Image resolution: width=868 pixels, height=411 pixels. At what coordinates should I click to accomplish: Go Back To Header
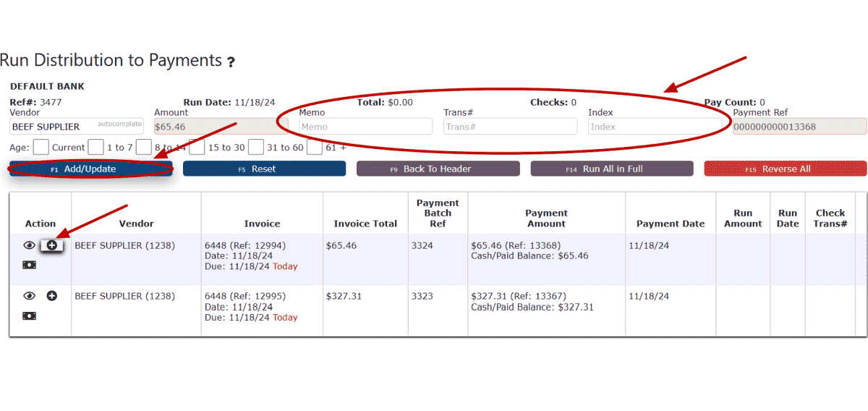pos(438,169)
